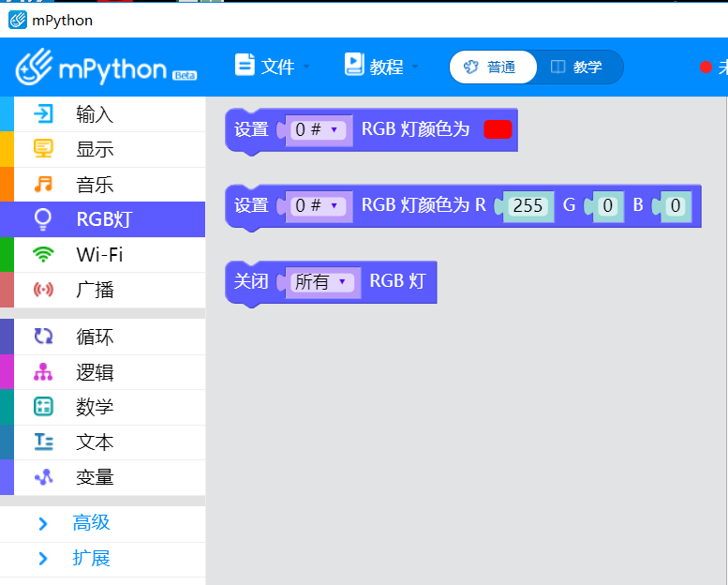
Task: Click the RGB灯 light bulb icon
Action: pyautogui.click(x=43, y=219)
